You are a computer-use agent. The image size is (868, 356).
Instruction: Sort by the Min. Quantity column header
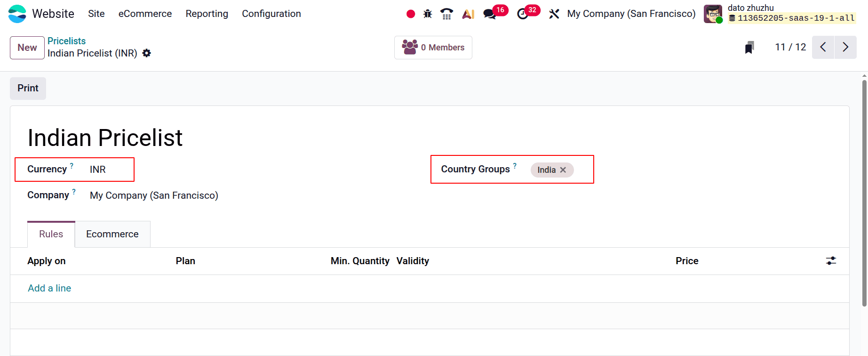click(360, 261)
